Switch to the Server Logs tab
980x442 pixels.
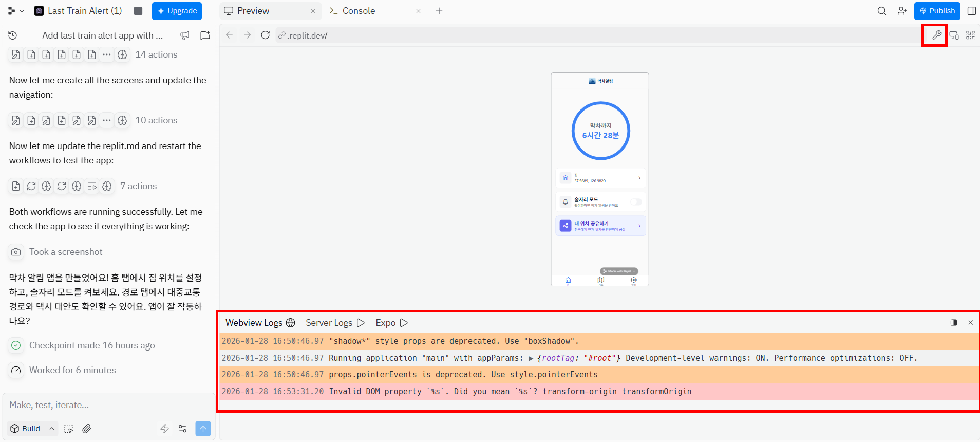point(335,323)
